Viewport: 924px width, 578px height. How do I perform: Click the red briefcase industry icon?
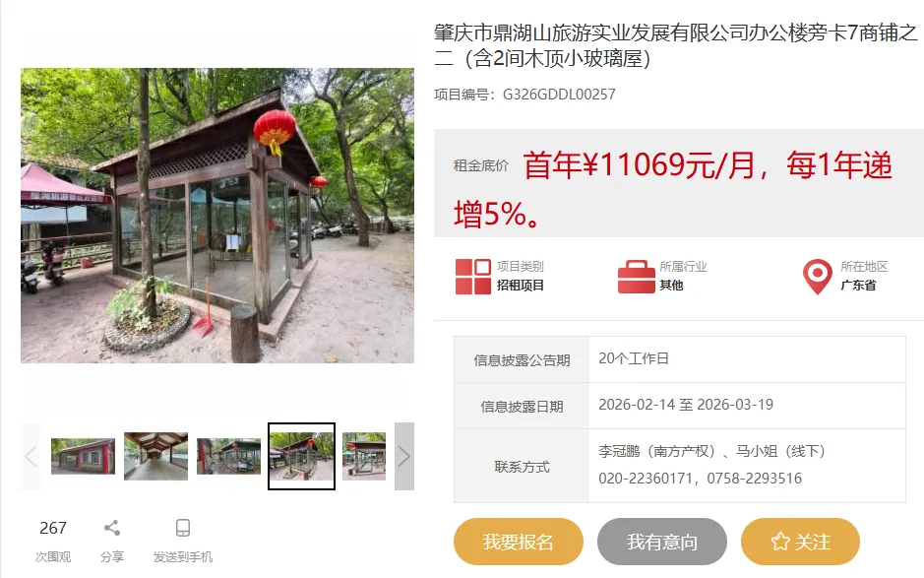coord(637,277)
